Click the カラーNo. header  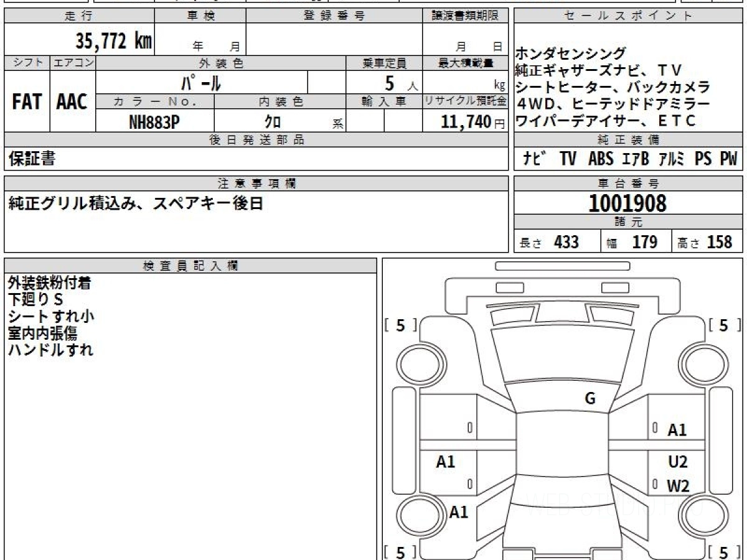click(155, 101)
